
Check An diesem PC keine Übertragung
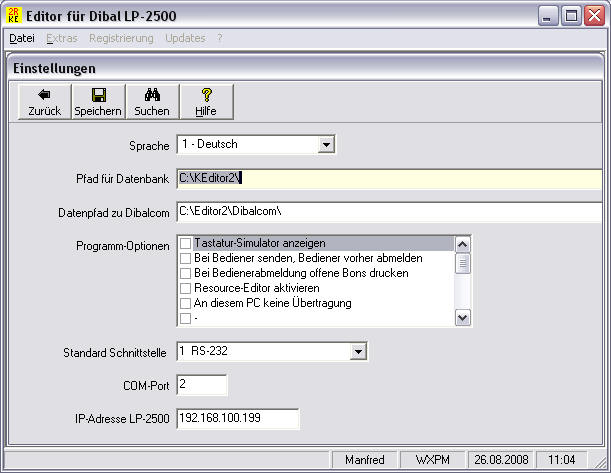(186, 303)
